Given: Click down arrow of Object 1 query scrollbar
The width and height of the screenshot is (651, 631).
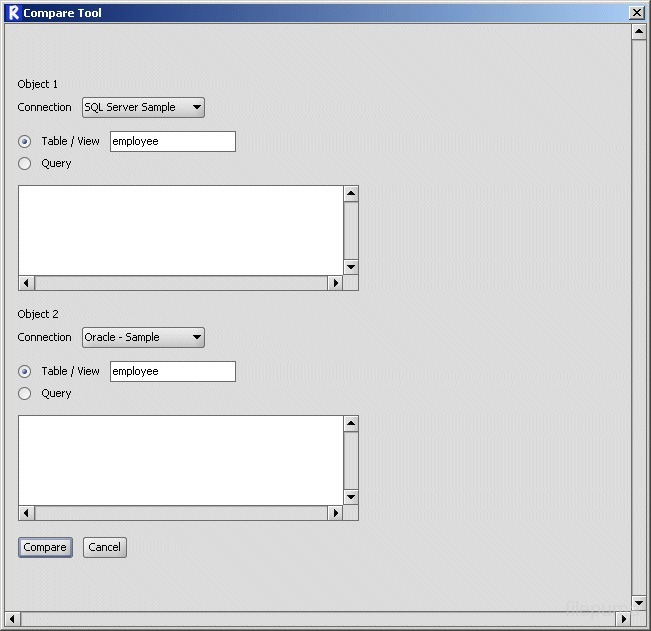Looking at the screenshot, I should pos(351,267).
